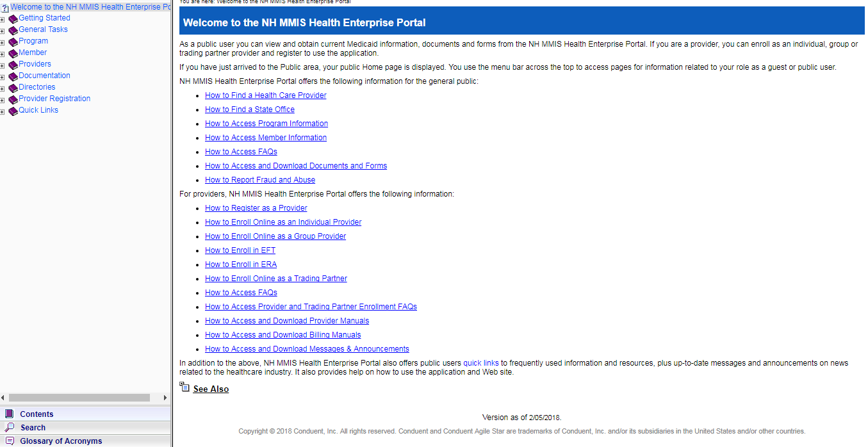Screen dimensions: 868x447
Task: Select Directories in contents tree
Action: tap(37, 87)
